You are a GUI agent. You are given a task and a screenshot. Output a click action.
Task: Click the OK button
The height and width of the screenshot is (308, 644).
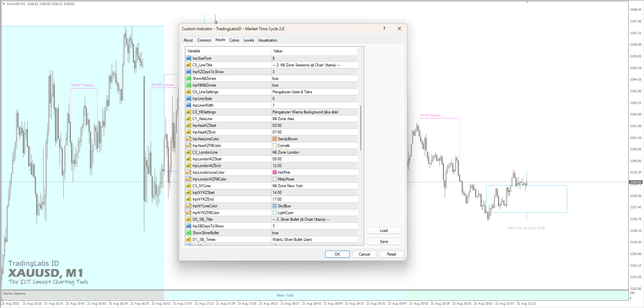[x=337, y=254]
